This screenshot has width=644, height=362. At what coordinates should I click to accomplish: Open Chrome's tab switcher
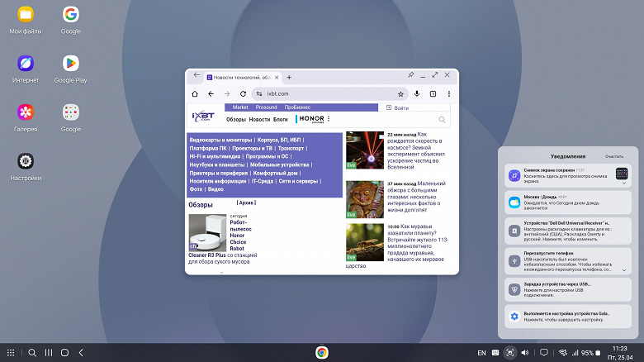[433, 93]
